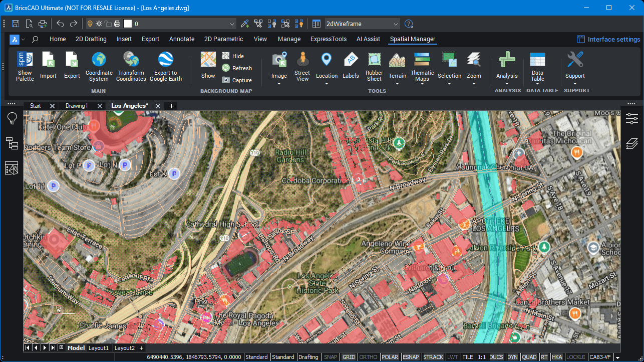
Task: Click the Interface settings link
Action: 608,40
